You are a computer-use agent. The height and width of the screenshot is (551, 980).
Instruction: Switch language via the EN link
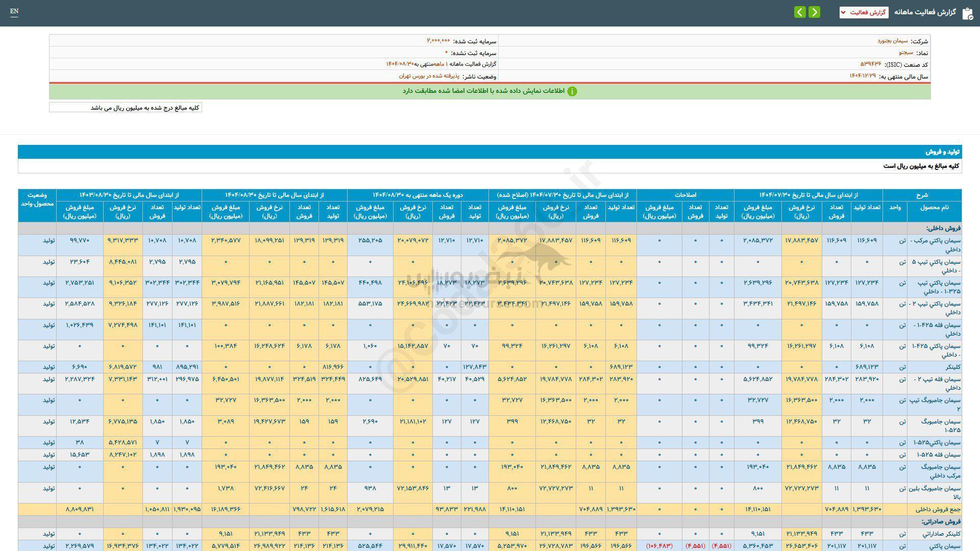click(x=14, y=11)
